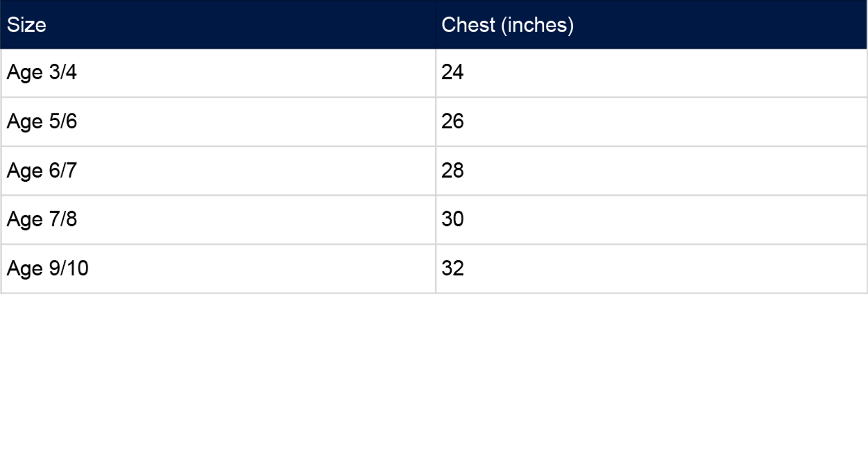Select the Age 5/6 size cell
The height and width of the screenshot is (452, 868).
point(218,122)
